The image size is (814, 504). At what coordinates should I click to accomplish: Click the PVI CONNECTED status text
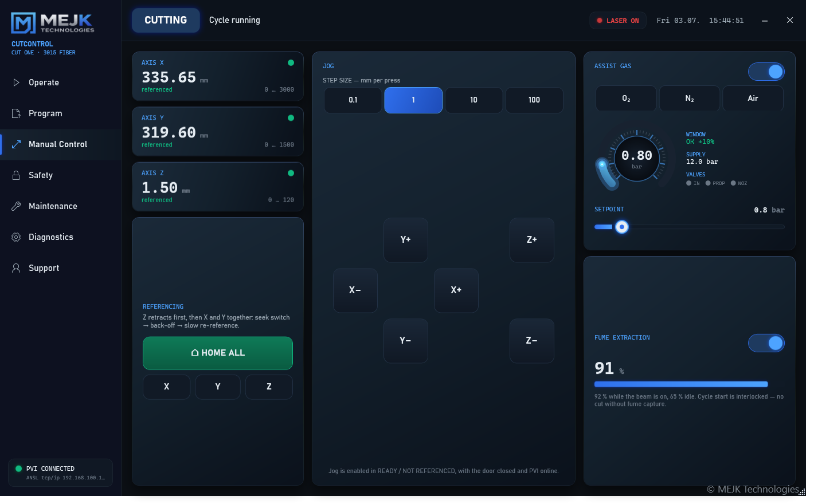[x=50, y=468]
